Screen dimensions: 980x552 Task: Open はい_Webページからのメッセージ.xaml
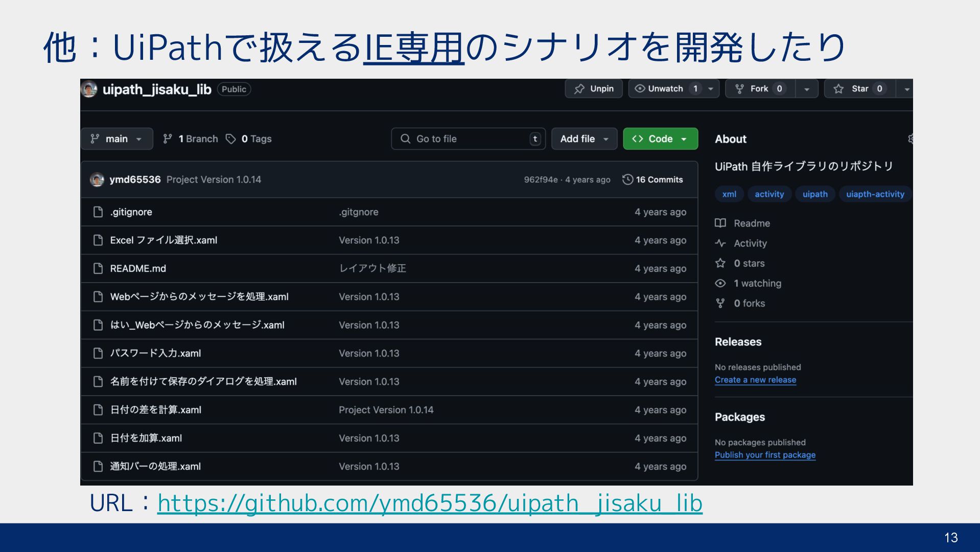pyautogui.click(x=197, y=325)
